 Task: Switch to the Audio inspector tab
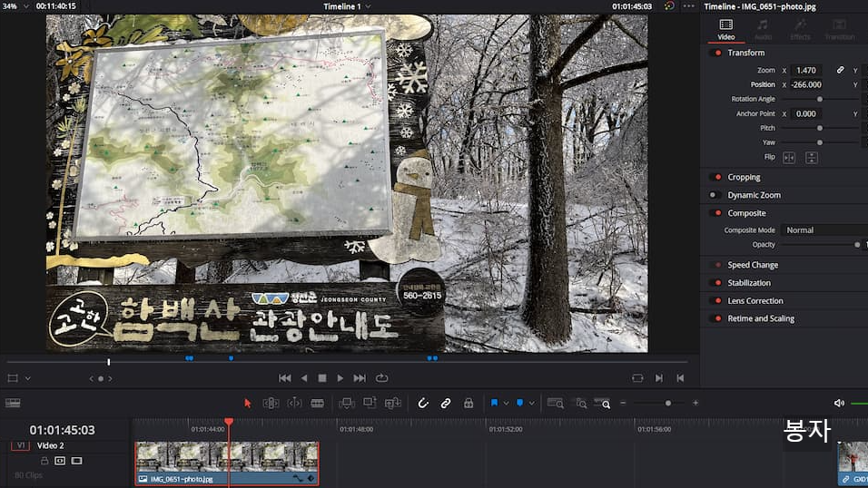pyautogui.click(x=763, y=30)
